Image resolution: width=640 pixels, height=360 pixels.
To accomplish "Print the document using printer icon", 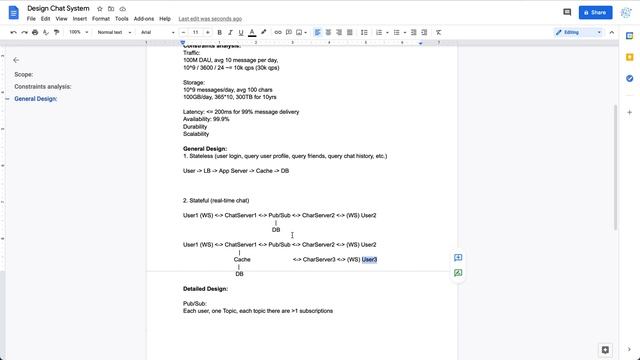I will click(x=35, y=32).
